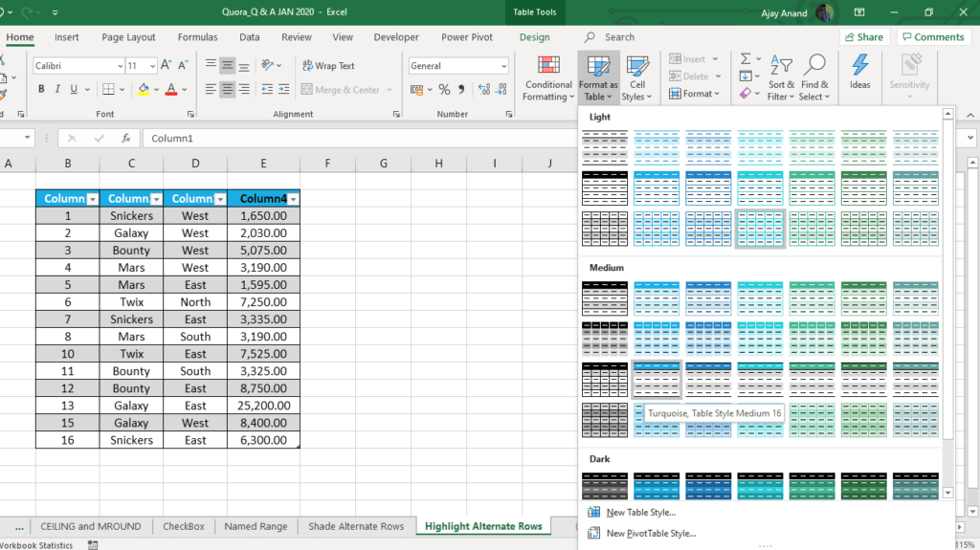Click the Increase Indent icon

283,89
